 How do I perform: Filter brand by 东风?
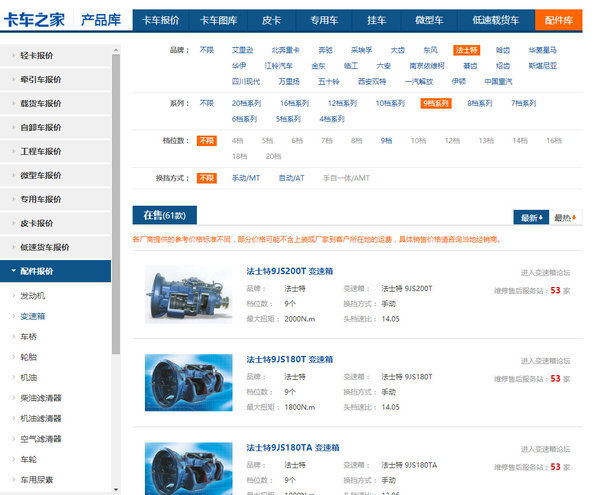pyautogui.click(x=430, y=50)
